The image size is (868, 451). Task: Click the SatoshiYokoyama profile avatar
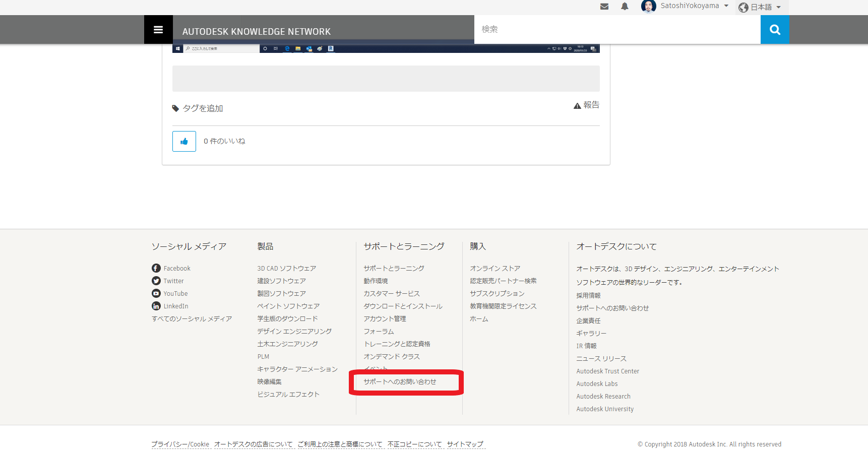click(648, 6)
